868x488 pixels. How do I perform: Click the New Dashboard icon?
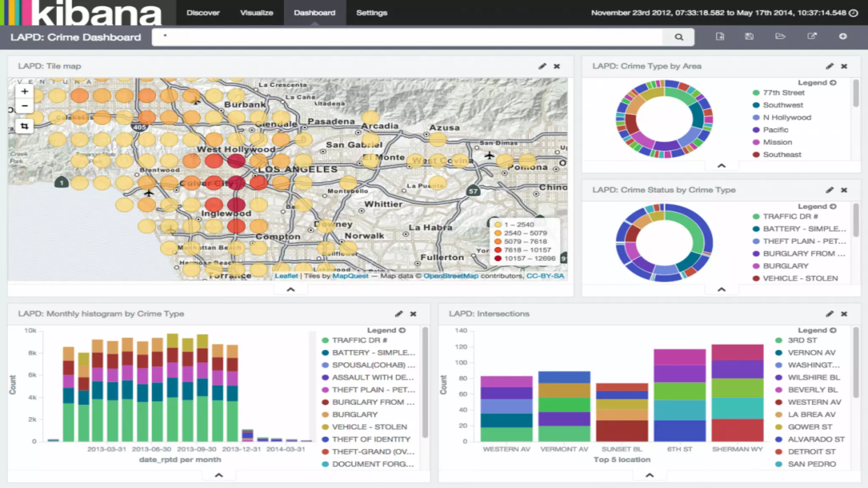pos(720,36)
